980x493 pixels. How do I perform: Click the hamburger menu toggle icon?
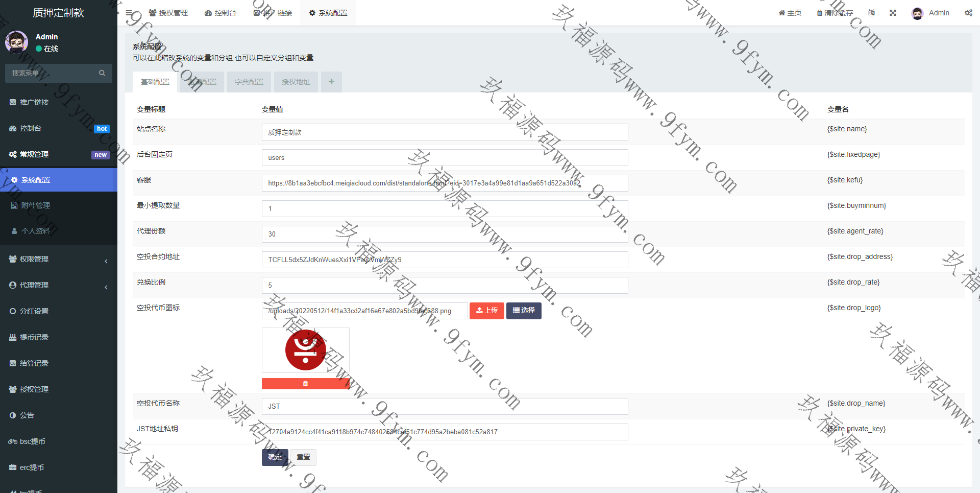(x=129, y=13)
